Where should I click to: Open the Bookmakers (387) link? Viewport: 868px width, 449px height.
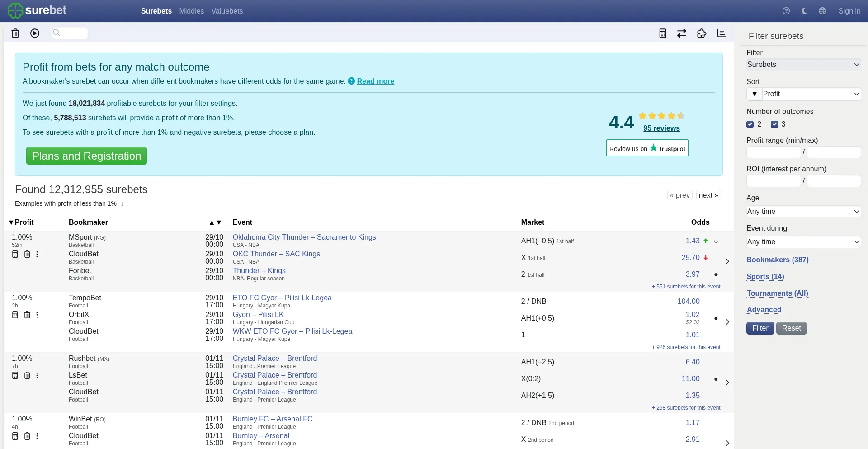click(777, 260)
